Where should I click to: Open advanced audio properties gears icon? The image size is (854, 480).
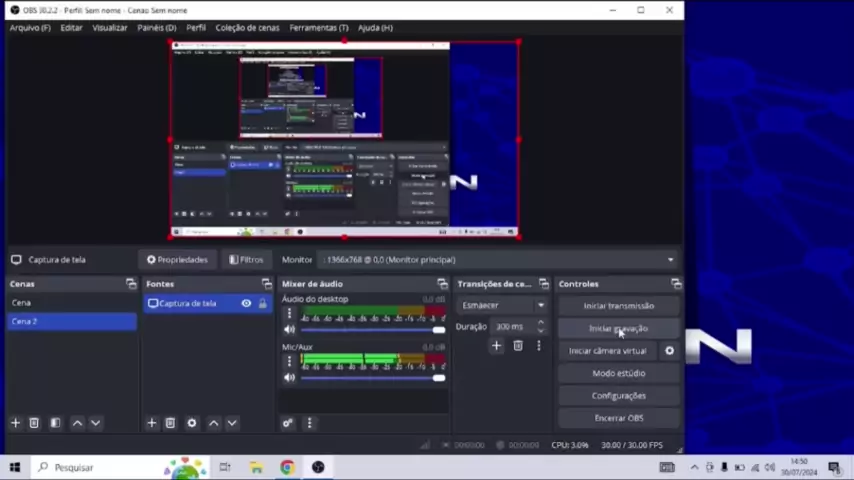(x=288, y=423)
